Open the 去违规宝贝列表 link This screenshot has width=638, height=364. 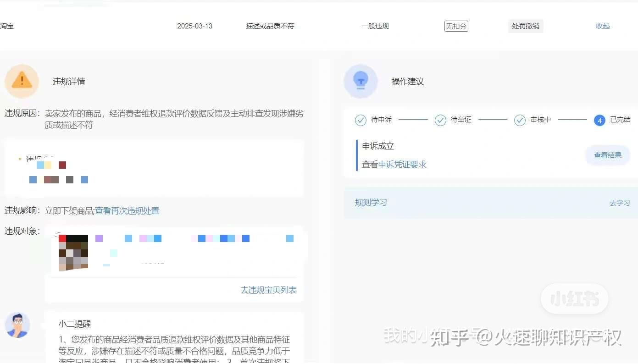(x=268, y=290)
